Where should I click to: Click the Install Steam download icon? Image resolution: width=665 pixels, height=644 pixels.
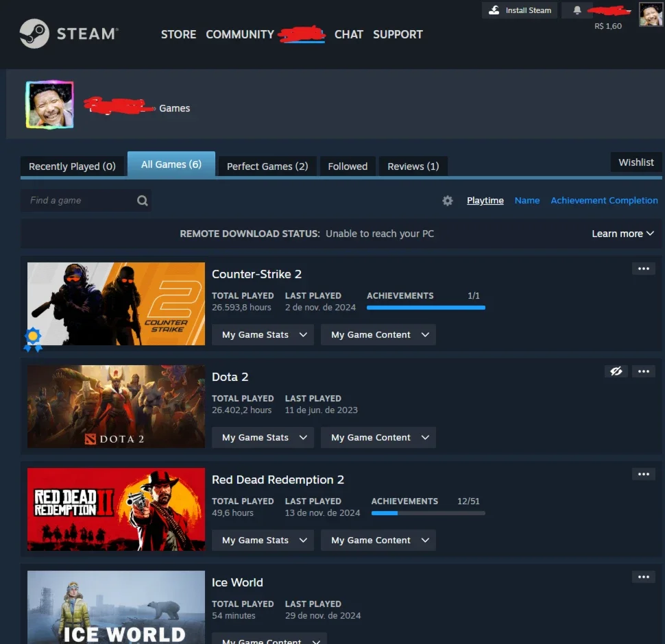[494, 10]
